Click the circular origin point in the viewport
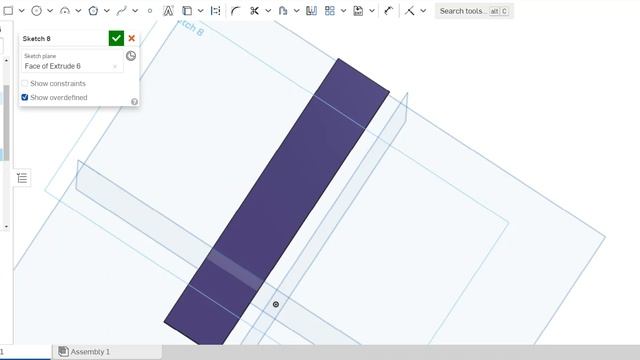 (276, 304)
